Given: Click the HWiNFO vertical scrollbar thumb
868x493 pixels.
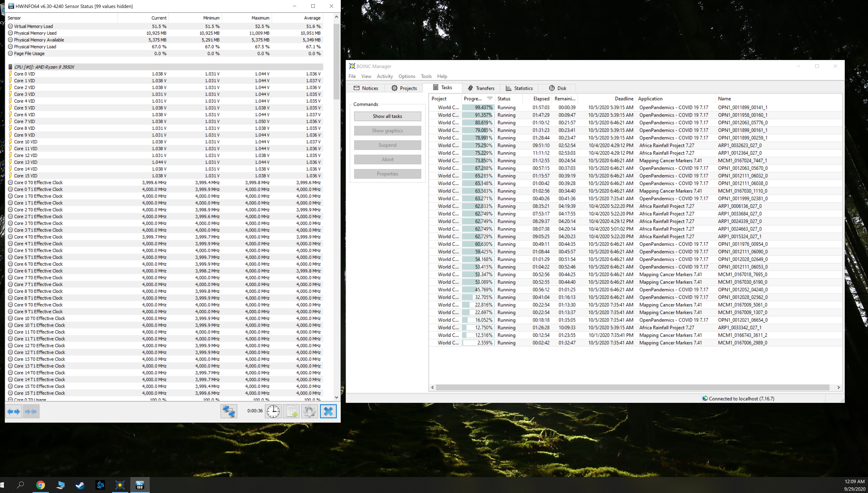Looking at the screenshot, I should 336,62.
